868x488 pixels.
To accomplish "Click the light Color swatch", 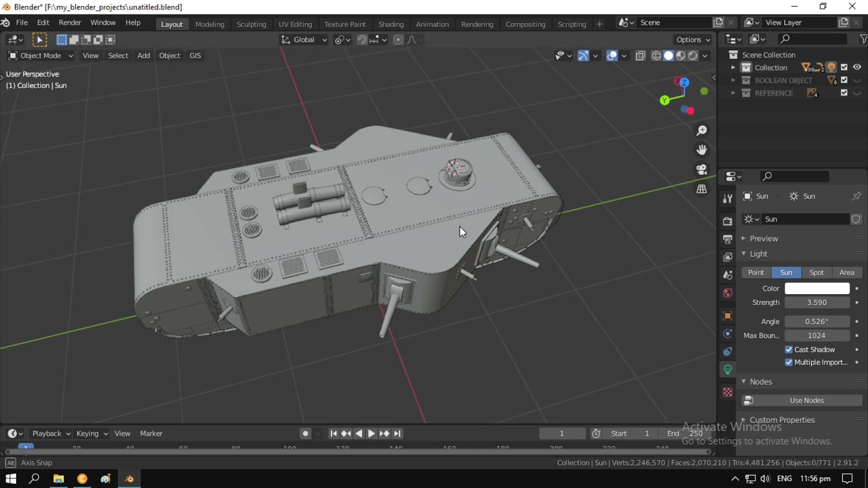I will point(817,289).
